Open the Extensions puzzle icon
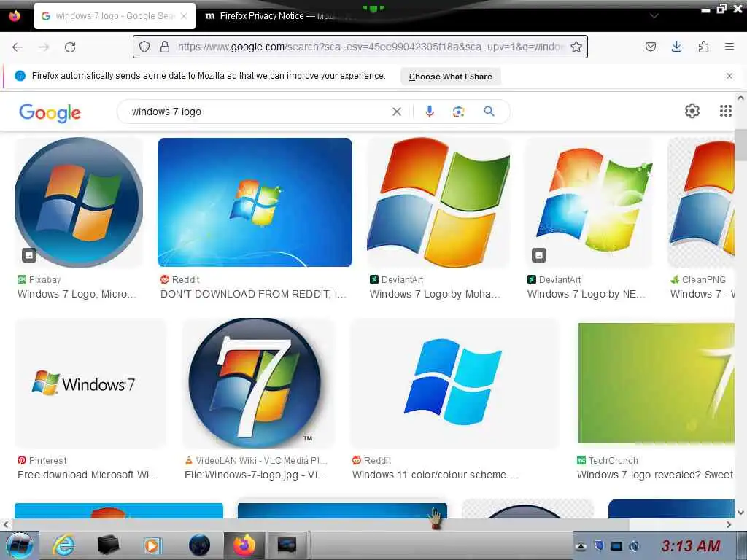The image size is (747, 560). pyautogui.click(x=703, y=47)
